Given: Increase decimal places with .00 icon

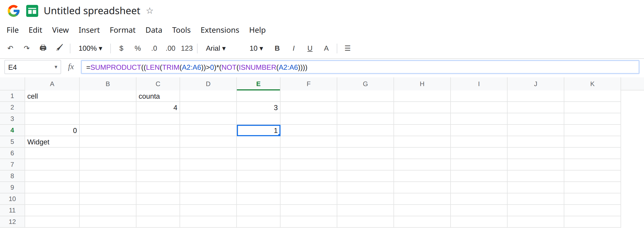Looking at the screenshot, I should pyautogui.click(x=171, y=48).
